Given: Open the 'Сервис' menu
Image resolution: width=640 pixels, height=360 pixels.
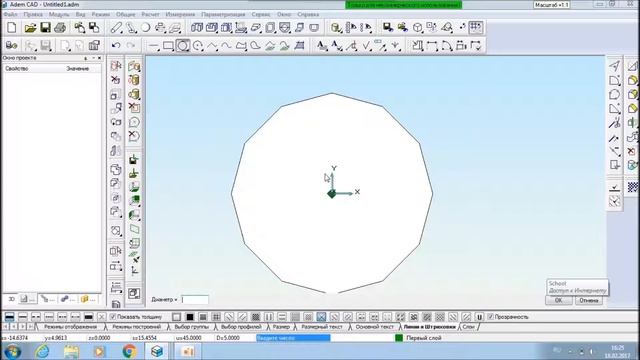Looking at the screenshot, I should pyautogui.click(x=260, y=14).
